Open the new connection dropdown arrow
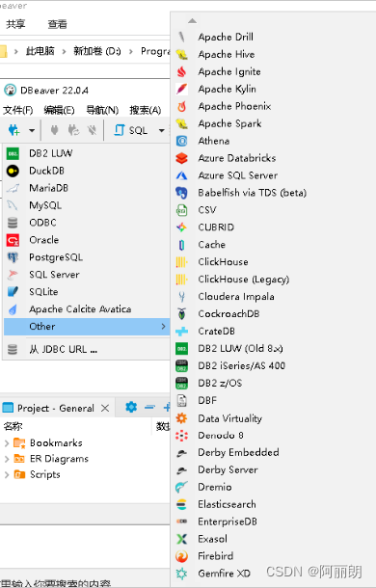The image size is (376, 588). point(32,130)
